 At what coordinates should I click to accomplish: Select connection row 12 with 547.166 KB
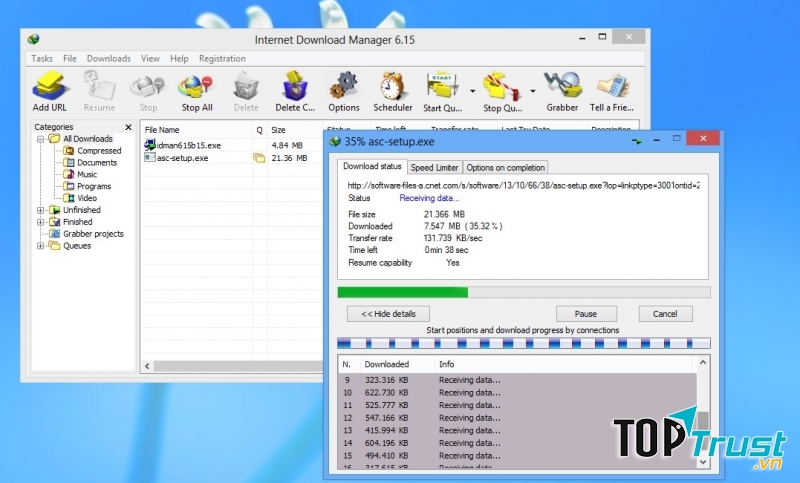point(517,418)
